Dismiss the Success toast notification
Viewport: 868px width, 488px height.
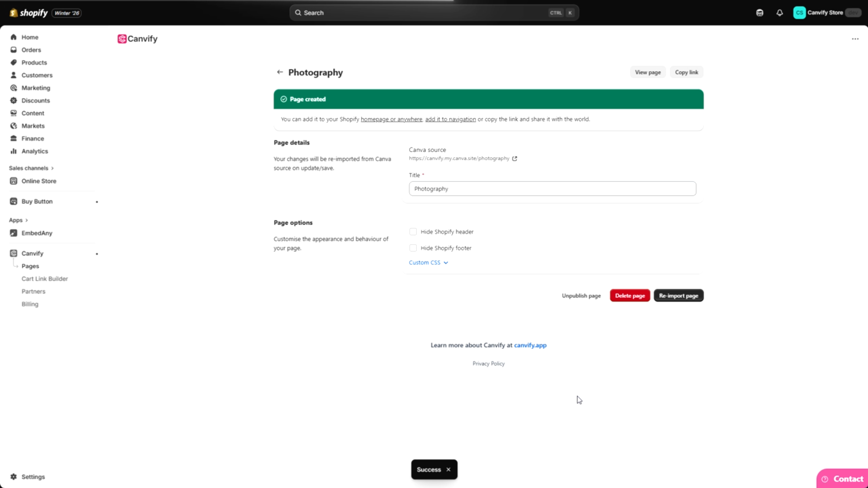(x=448, y=469)
